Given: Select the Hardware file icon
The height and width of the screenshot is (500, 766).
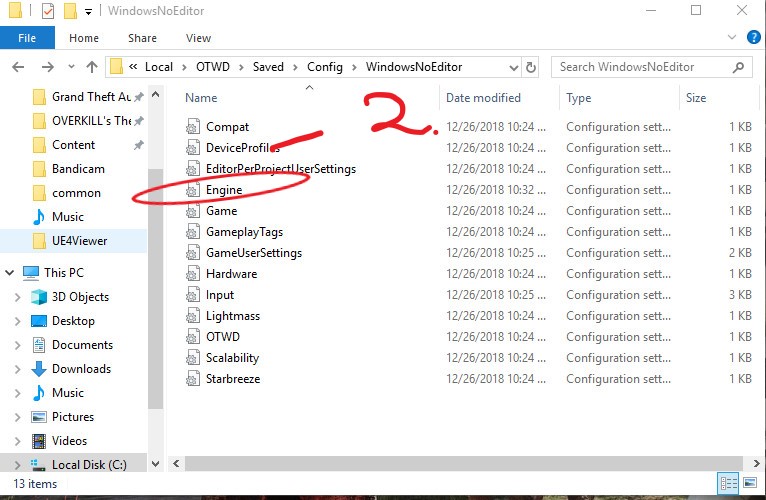Looking at the screenshot, I should point(192,274).
